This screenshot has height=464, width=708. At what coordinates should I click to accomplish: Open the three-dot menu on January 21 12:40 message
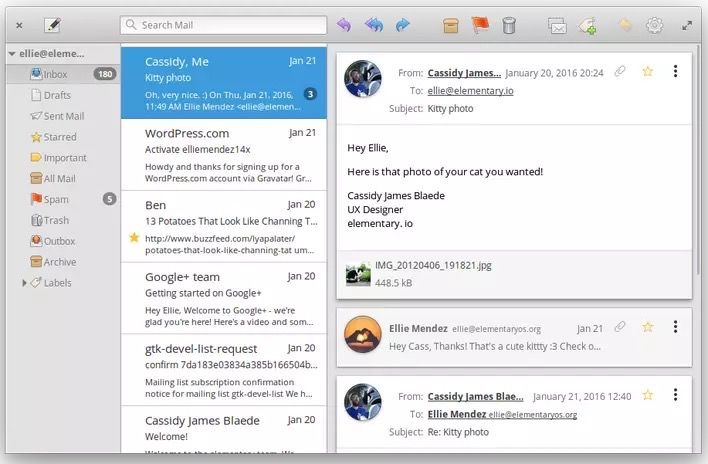point(675,394)
